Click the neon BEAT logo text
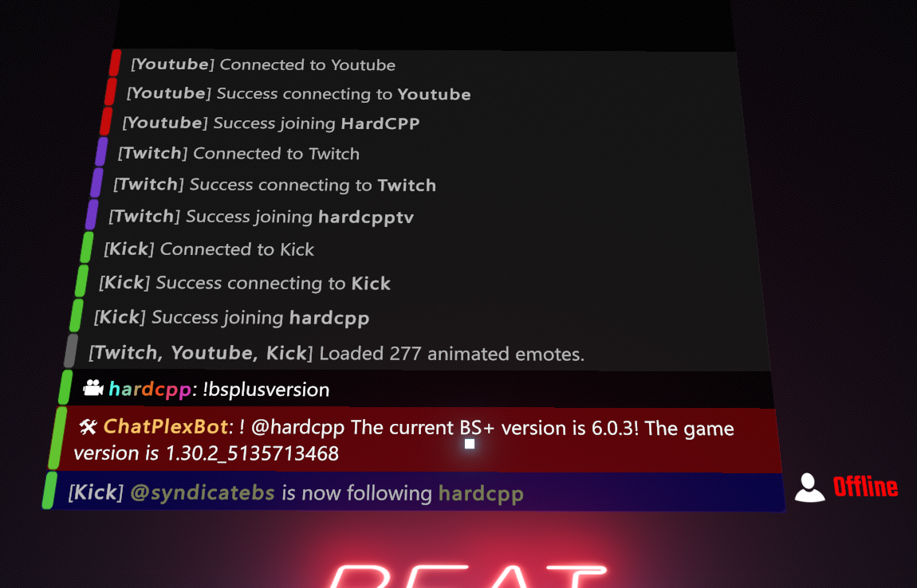The image size is (917, 588). 468,574
